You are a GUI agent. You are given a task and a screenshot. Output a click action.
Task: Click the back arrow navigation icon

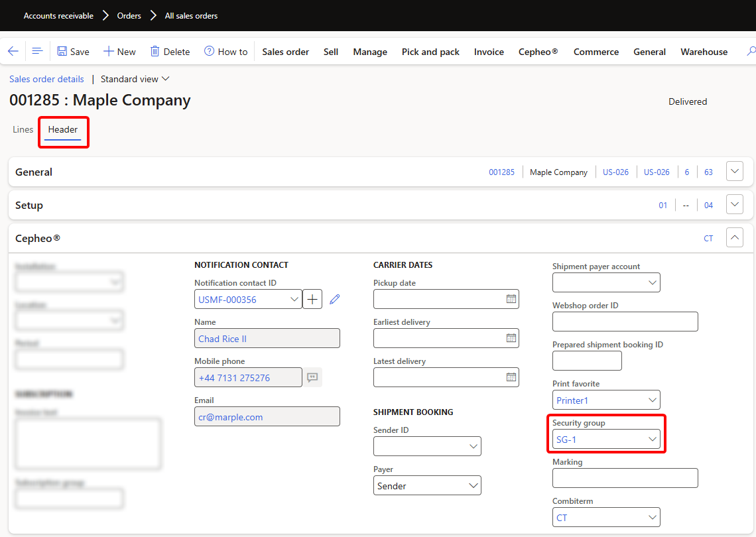13,51
